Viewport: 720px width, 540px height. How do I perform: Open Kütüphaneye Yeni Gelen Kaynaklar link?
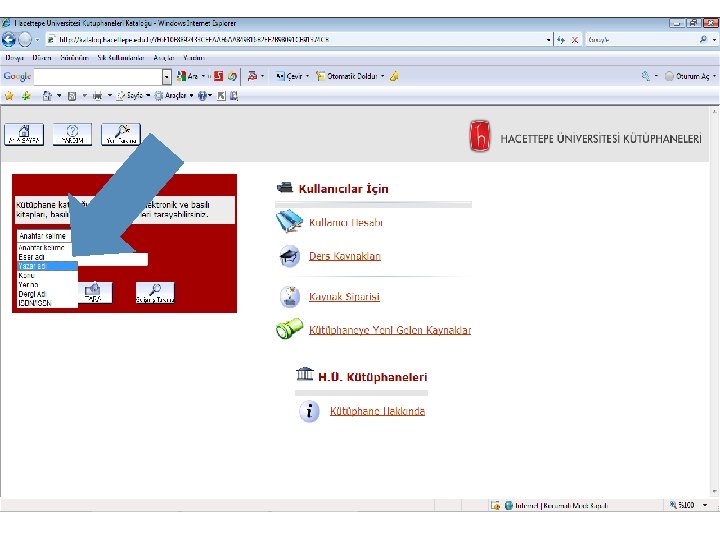[390, 330]
